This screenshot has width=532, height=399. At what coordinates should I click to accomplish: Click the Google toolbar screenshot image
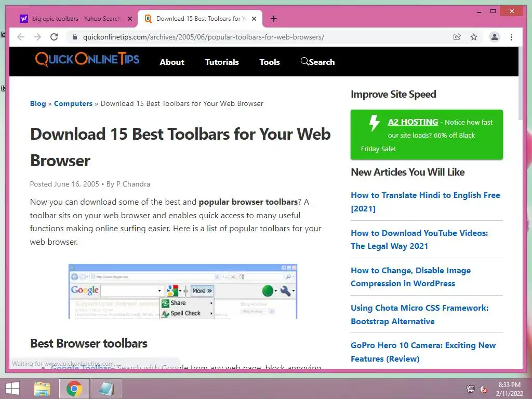point(183,291)
